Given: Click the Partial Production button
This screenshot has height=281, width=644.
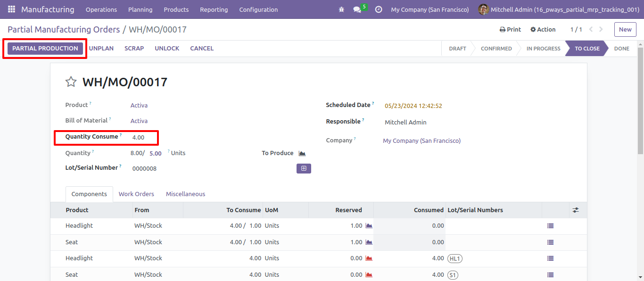Looking at the screenshot, I should pyautogui.click(x=45, y=49).
